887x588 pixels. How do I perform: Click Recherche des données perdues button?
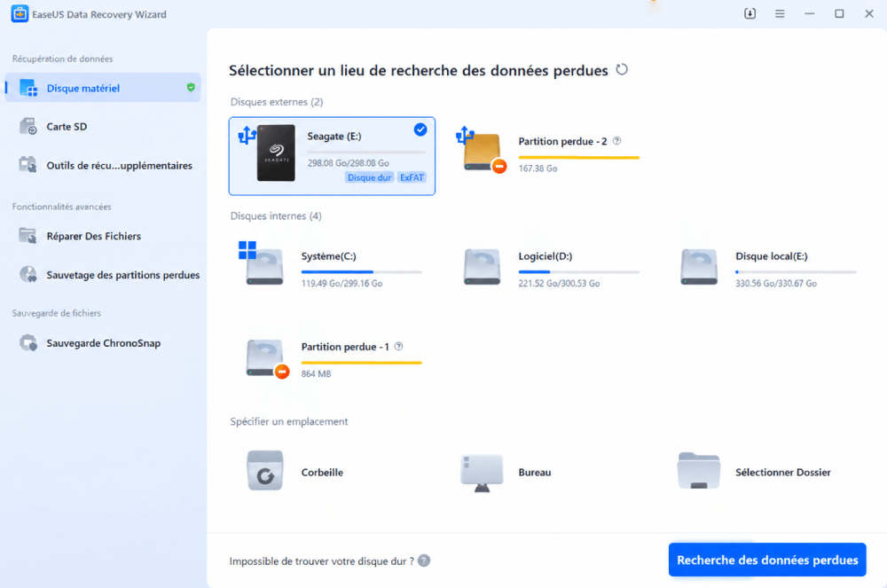pyautogui.click(x=767, y=560)
